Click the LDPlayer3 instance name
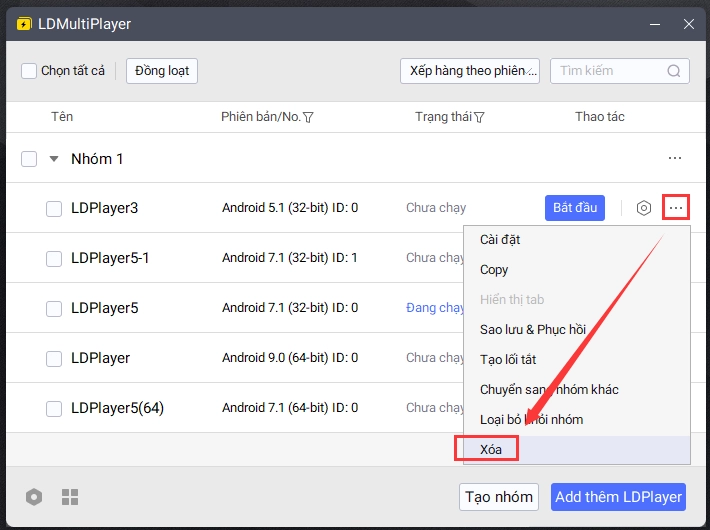The image size is (710, 530). 104,208
